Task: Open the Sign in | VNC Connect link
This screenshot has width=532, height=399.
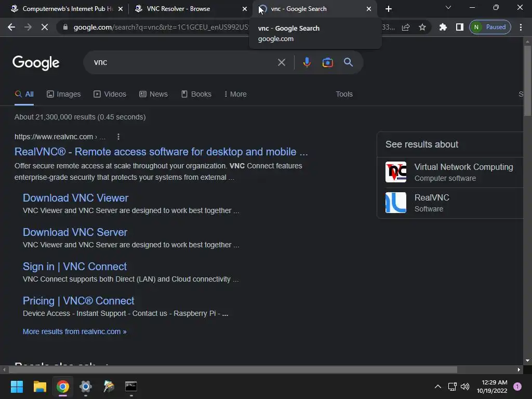Action: (x=75, y=267)
